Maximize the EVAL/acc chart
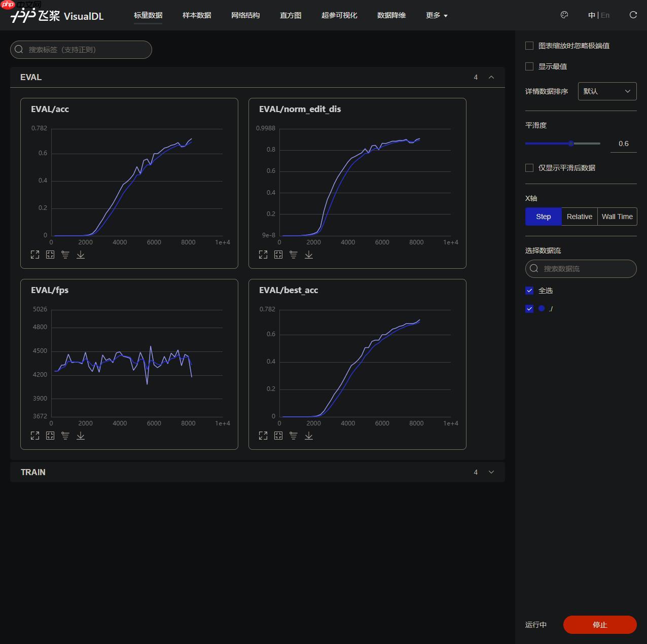The width and height of the screenshot is (647, 644). click(x=35, y=255)
